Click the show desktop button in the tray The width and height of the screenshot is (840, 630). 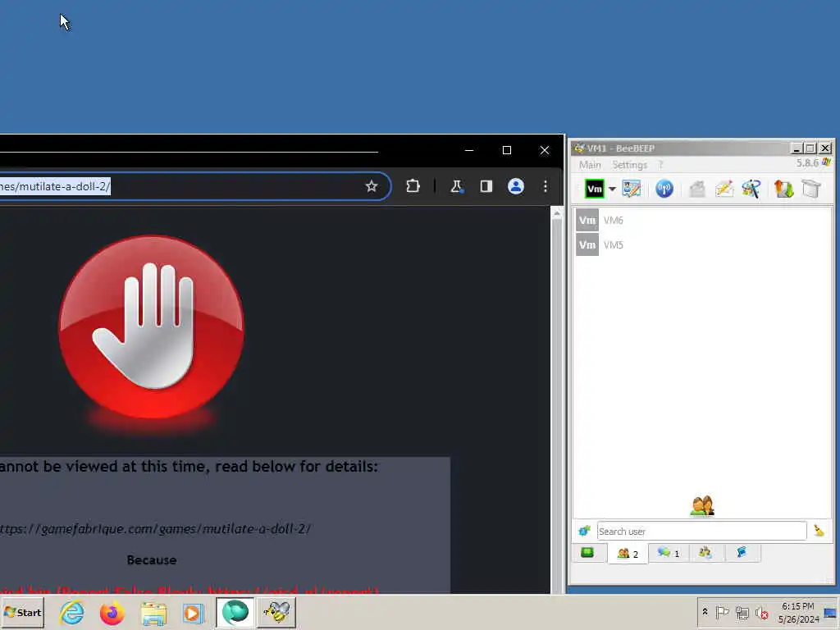click(x=831, y=612)
